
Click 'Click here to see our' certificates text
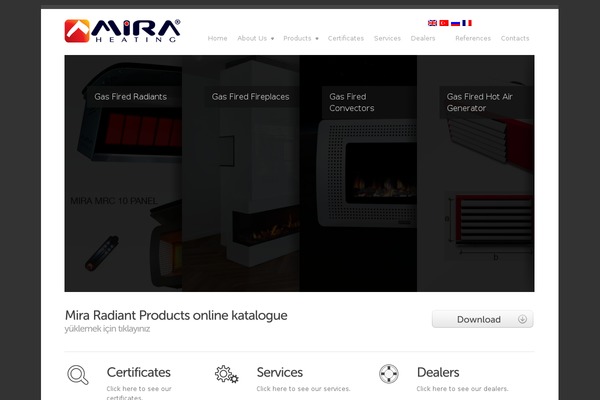tap(139, 389)
